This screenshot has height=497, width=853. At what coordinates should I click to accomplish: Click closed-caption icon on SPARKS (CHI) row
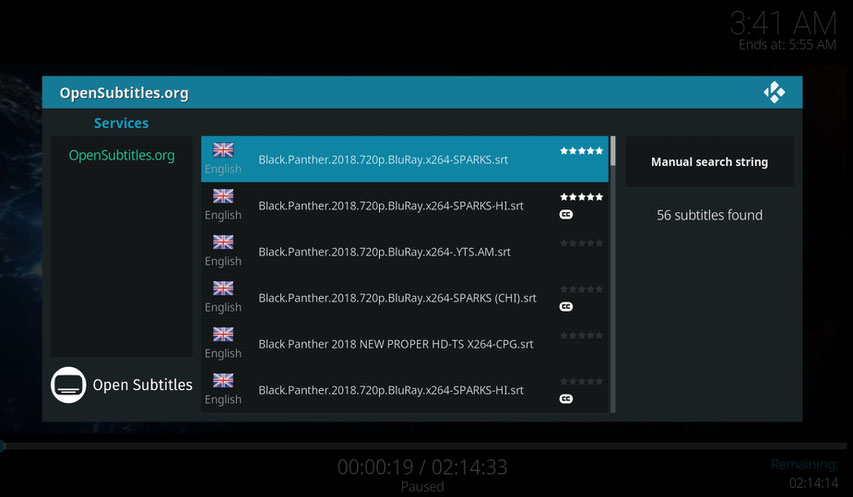point(566,307)
